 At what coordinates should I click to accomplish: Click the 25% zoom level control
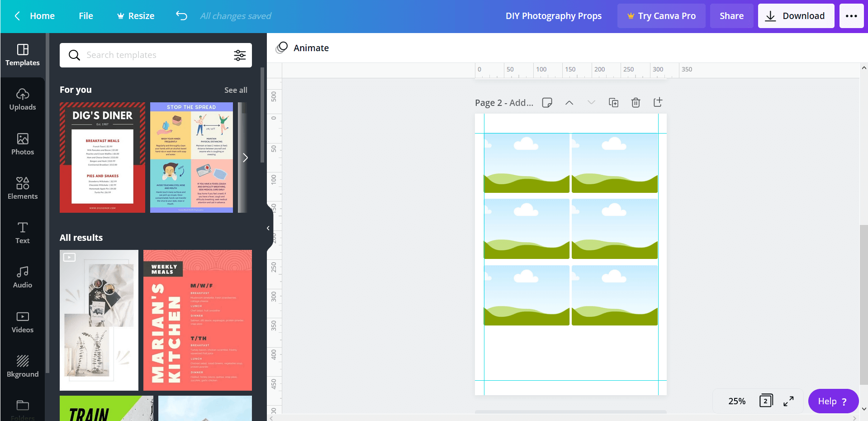tap(736, 401)
